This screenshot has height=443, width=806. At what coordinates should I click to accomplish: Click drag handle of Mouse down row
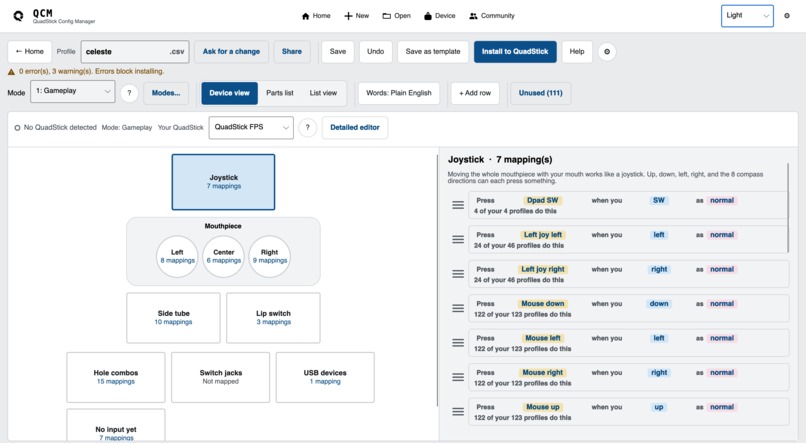458,308
